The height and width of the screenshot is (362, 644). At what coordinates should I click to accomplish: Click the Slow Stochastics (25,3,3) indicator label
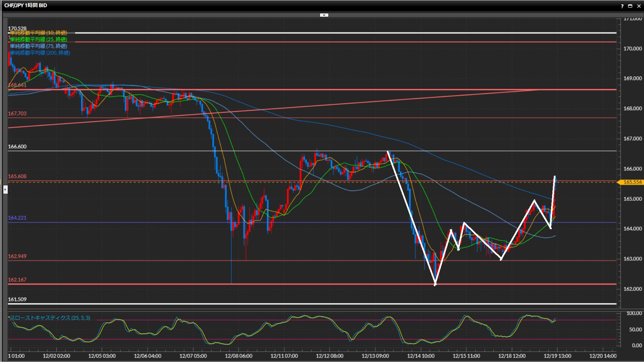pyautogui.click(x=50, y=318)
